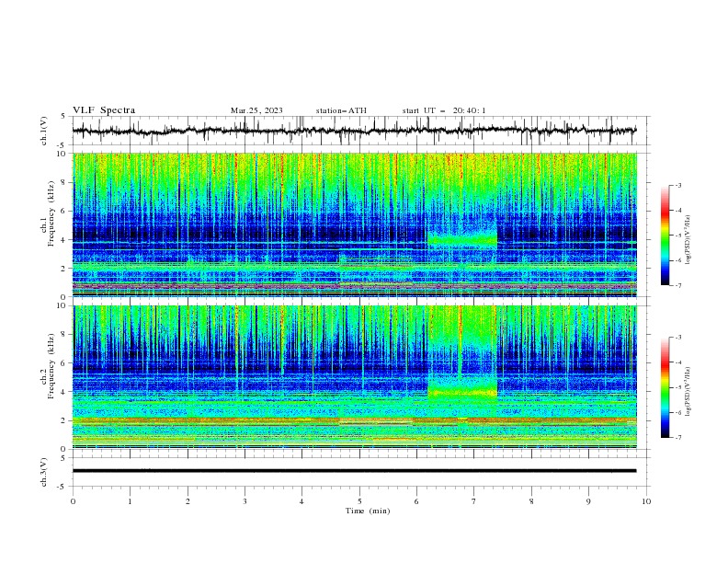Click time axis tick label "6"

416,501
